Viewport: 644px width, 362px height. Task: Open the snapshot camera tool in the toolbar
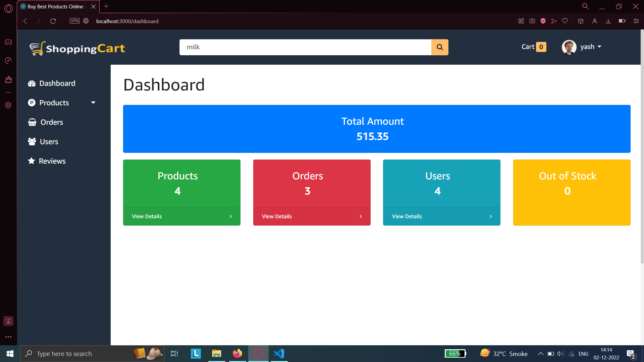[x=532, y=21]
